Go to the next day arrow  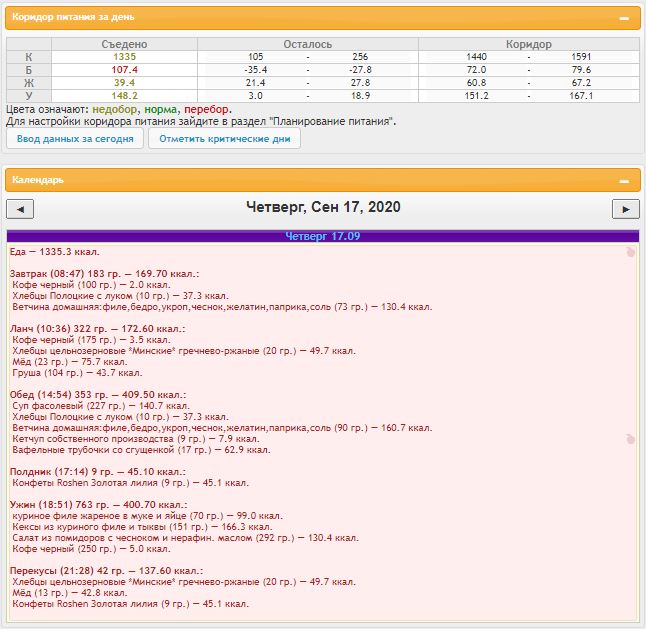pos(625,209)
